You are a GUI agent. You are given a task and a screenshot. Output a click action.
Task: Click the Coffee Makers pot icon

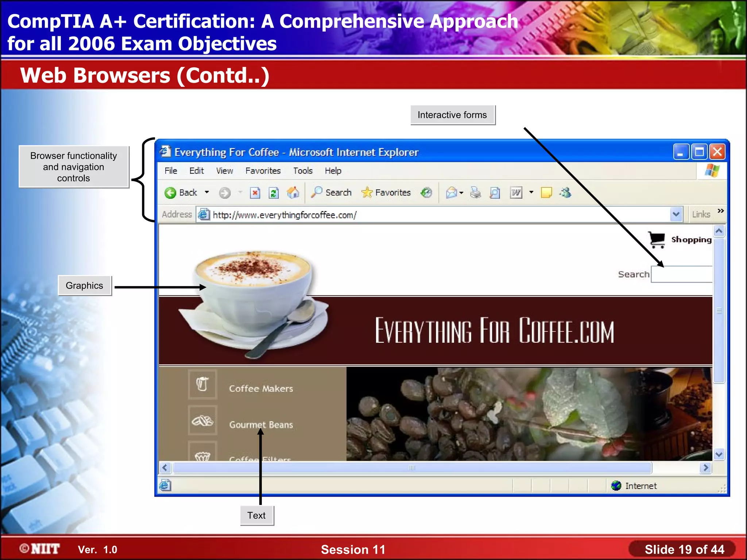(202, 384)
